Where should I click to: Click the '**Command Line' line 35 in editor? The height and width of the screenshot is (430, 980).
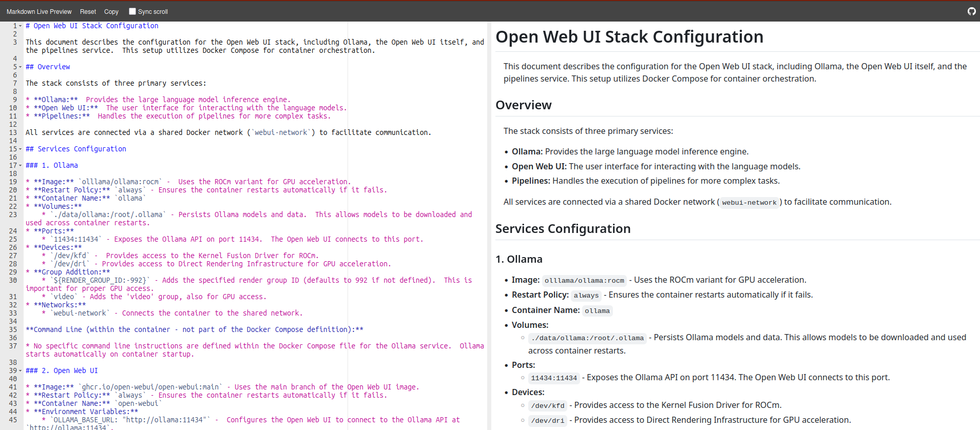click(x=195, y=329)
